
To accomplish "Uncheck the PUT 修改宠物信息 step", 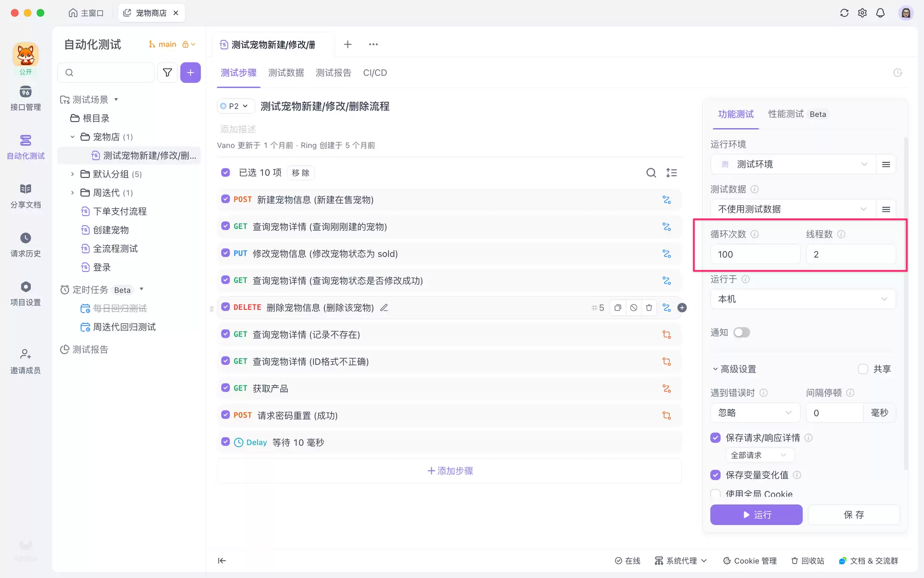I will pyautogui.click(x=225, y=253).
